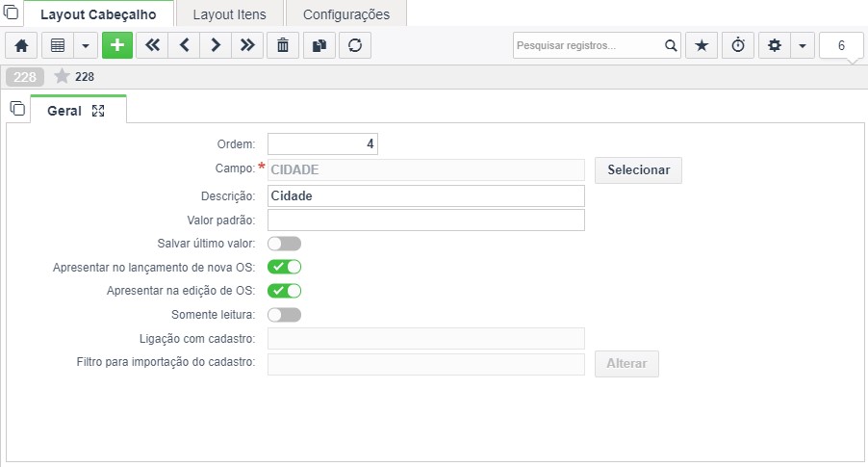Image resolution: width=868 pixels, height=467 pixels.
Task: Enable the Somente leitura switch
Action: [285, 315]
